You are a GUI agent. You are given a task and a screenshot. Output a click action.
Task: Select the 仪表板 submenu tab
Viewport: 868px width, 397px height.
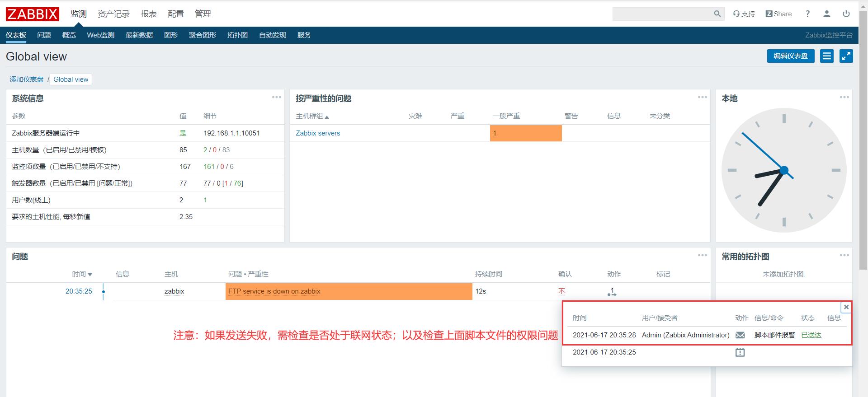pyautogui.click(x=16, y=35)
